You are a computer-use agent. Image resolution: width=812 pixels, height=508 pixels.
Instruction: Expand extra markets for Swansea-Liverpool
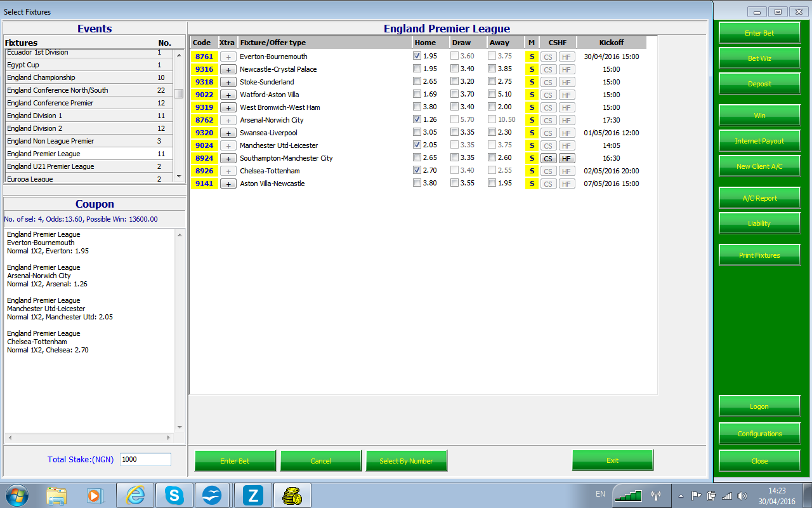click(x=228, y=133)
